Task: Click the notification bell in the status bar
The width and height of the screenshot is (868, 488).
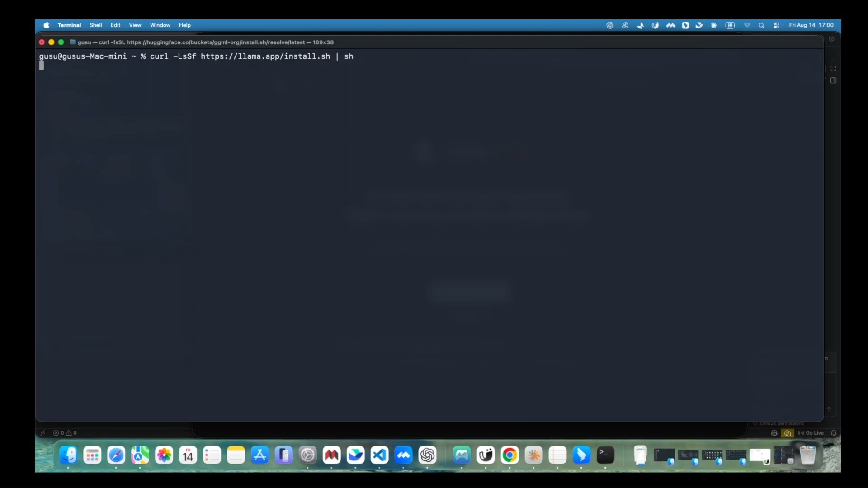Action: coord(834,433)
